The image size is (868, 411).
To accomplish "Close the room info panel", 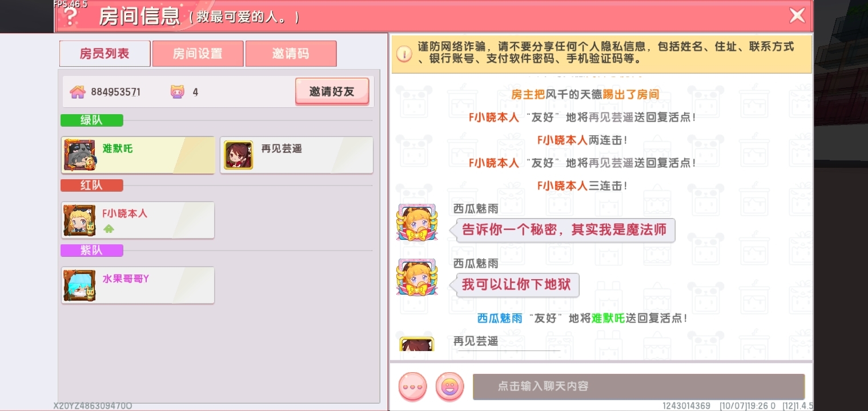I will point(797,15).
